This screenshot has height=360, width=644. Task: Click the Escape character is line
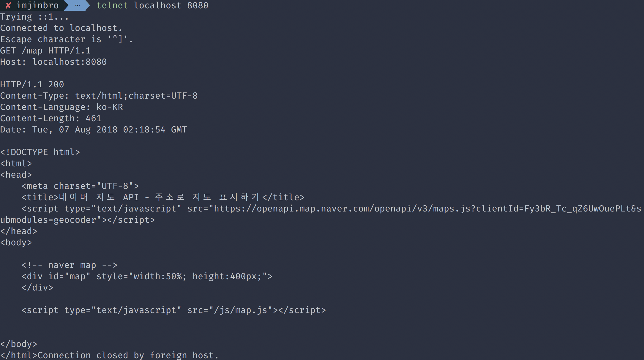pyautogui.click(x=67, y=39)
